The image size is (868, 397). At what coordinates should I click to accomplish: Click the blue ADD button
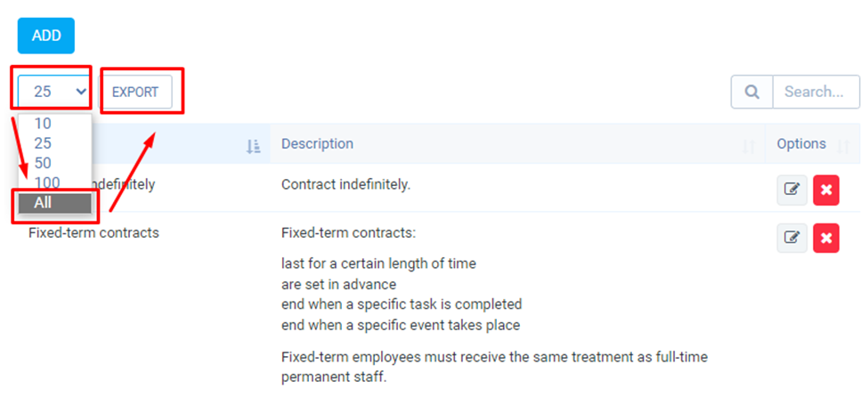pyautogui.click(x=46, y=36)
